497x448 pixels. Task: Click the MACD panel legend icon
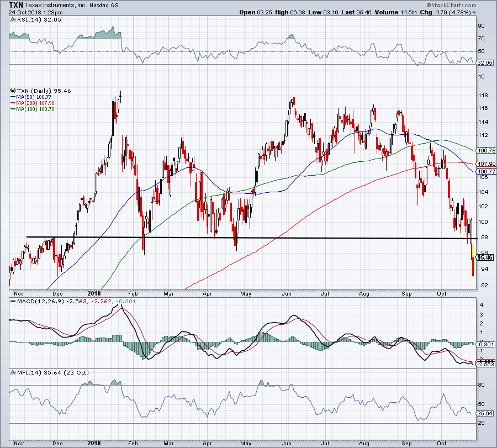point(13,301)
